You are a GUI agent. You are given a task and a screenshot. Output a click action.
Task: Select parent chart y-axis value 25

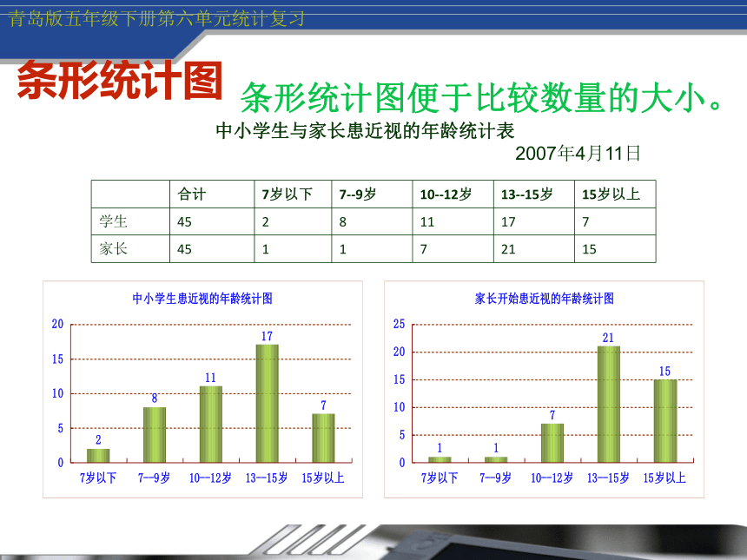(x=400, y=325)
